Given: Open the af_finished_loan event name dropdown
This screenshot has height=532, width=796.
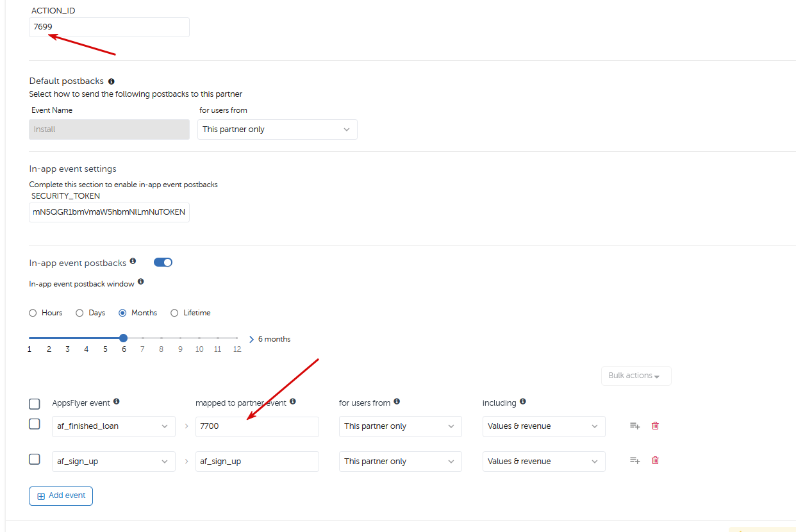Looking at the screenshot, I should coord(113,426).
